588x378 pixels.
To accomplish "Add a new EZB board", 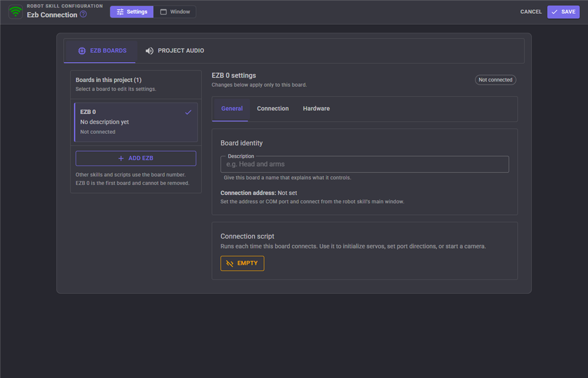I will pyautogui.click(x=136, y=158).
